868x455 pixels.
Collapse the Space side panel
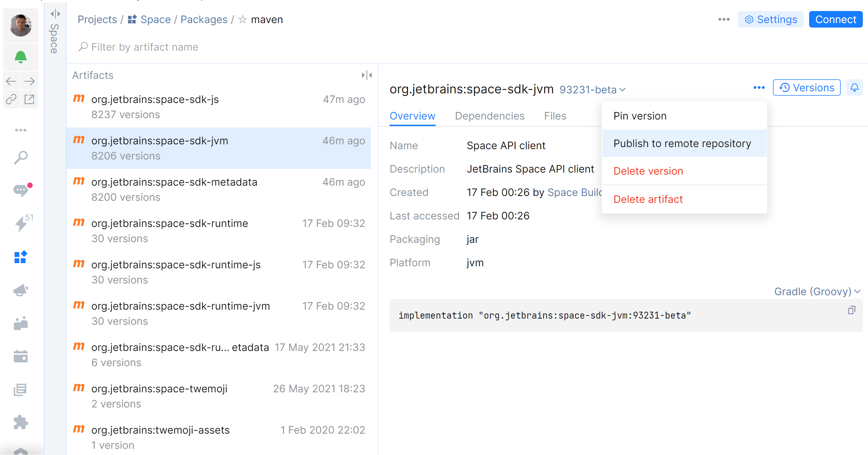55,14
